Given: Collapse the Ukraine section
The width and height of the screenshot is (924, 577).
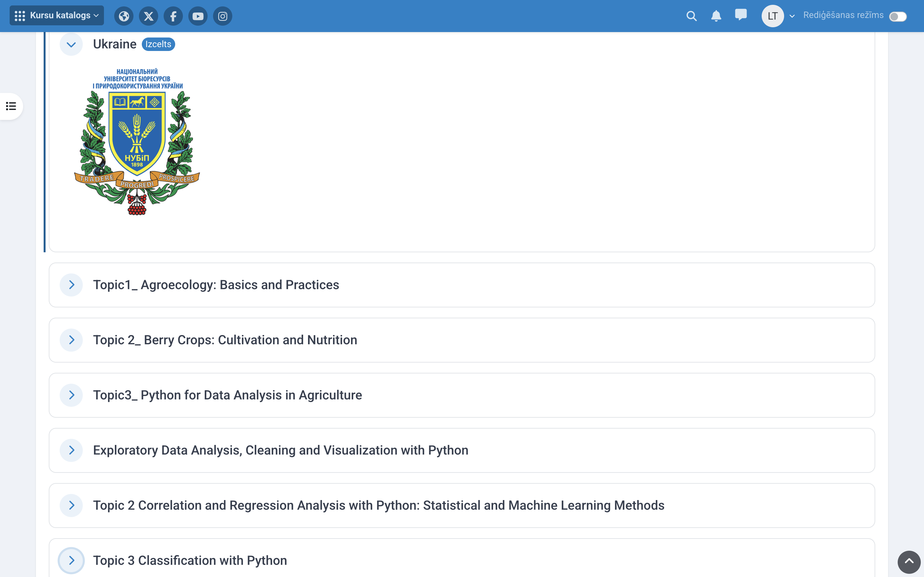Looking at the screenshot, I should (71, 44).
